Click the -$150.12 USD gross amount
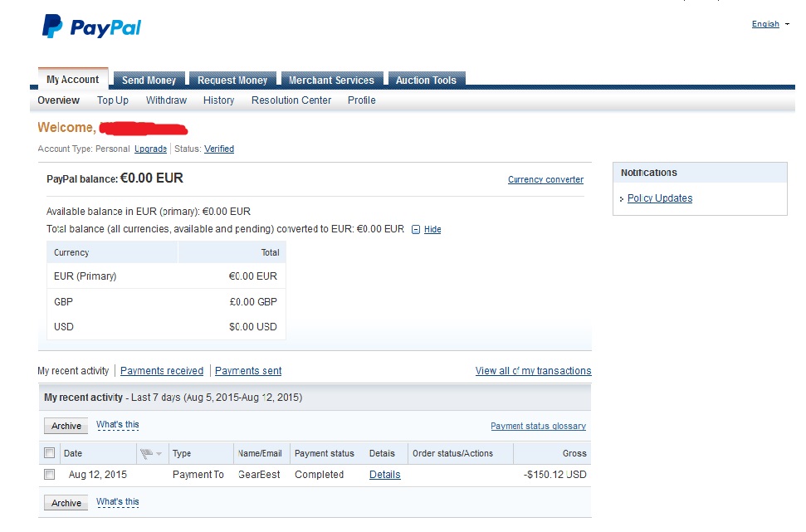The width and height of the screenshot is (806, 532). 555,475
